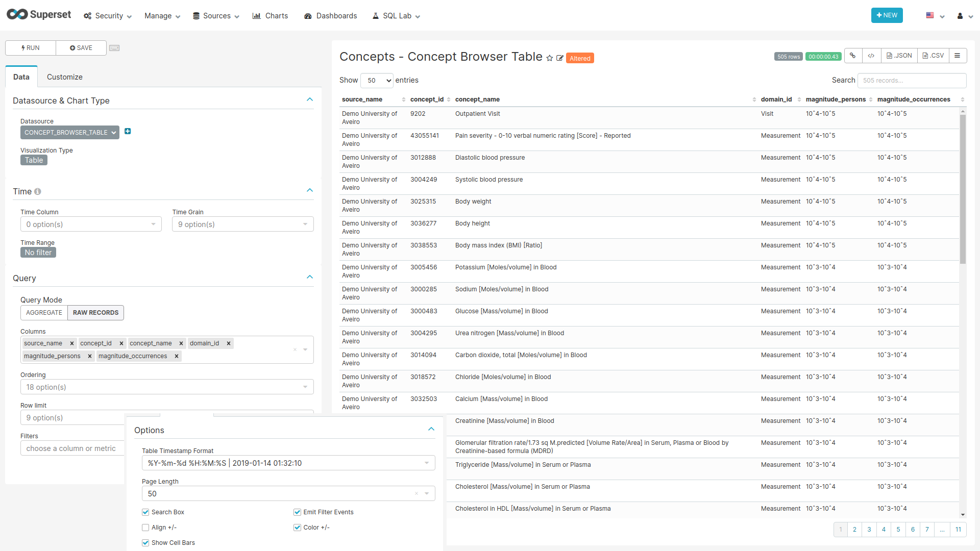Download the chart data as .CSV
Screen dimensions: 980x551
(x=934, y=56)
